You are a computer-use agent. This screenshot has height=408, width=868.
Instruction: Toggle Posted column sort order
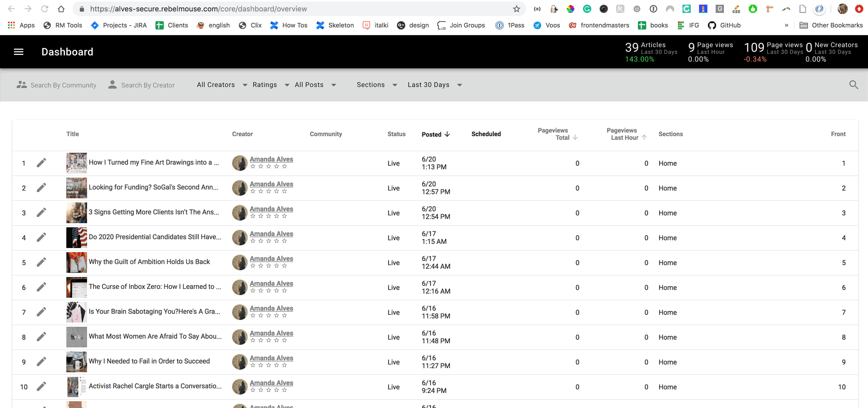pyautogui.click(x=435, y=134)
